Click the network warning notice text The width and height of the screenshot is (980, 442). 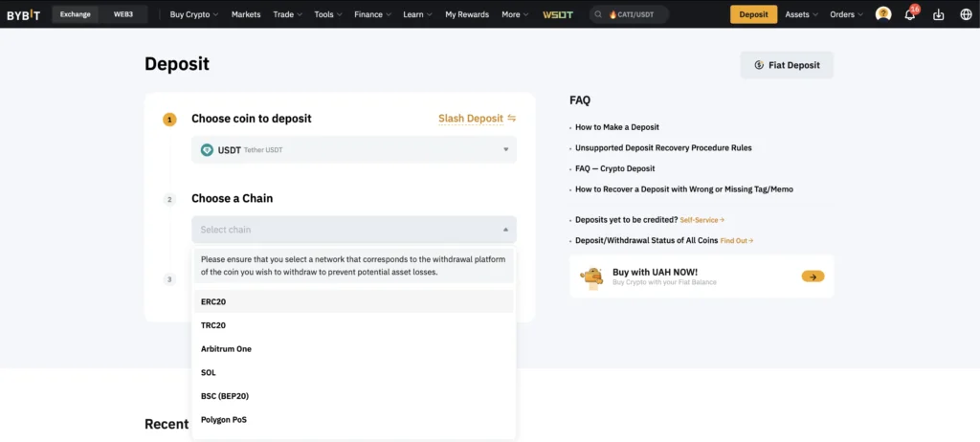pyautogui.click(x=354, y=266)
